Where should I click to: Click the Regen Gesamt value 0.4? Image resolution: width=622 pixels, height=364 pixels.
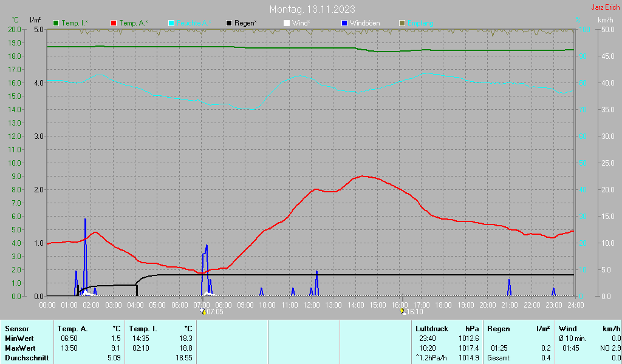(x=546, y=358)
